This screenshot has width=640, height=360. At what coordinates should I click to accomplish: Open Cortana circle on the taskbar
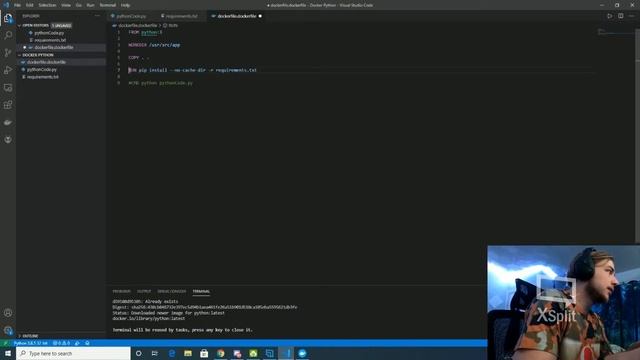click(138, 353)
